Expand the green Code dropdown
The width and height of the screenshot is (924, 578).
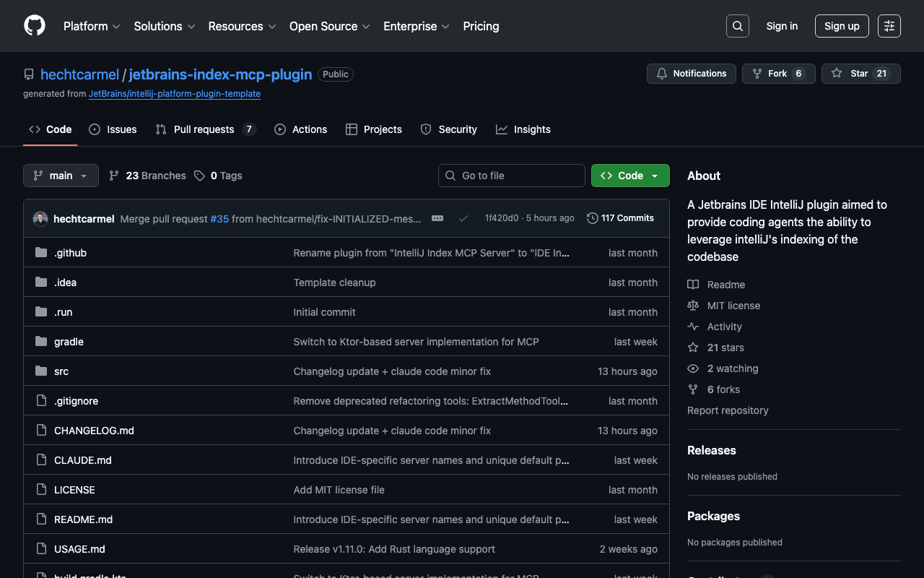coord(630,176)
